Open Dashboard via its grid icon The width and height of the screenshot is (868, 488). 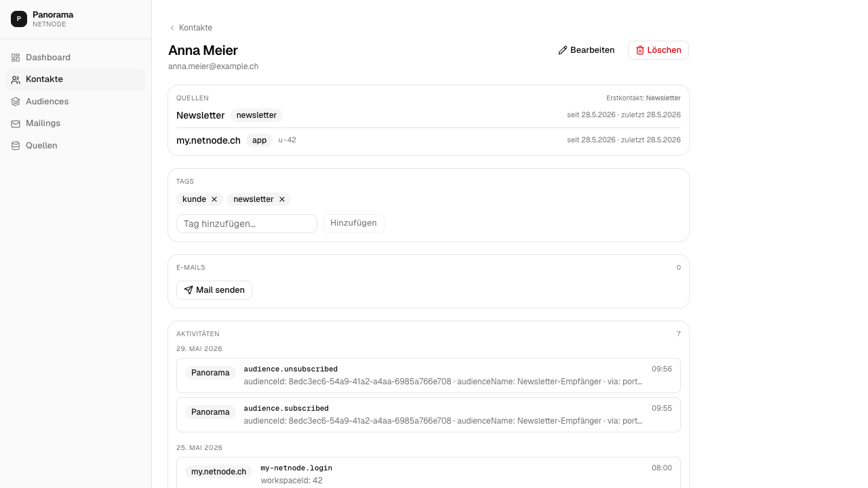point(16,58)
